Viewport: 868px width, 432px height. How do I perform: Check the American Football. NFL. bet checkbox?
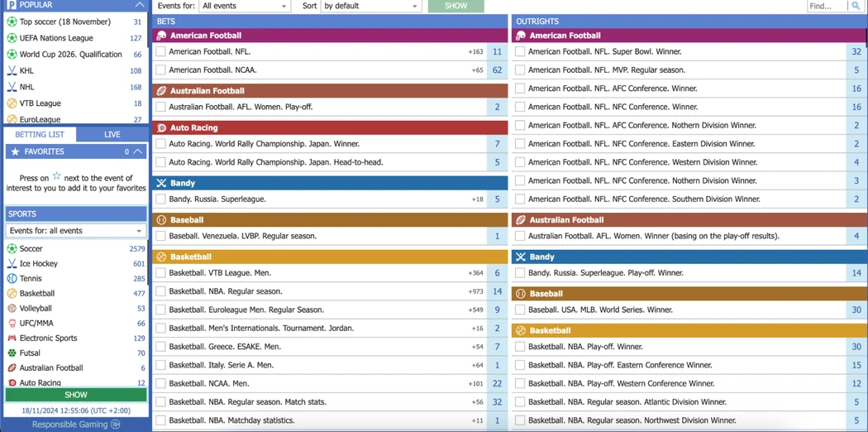tap(160, 51)
